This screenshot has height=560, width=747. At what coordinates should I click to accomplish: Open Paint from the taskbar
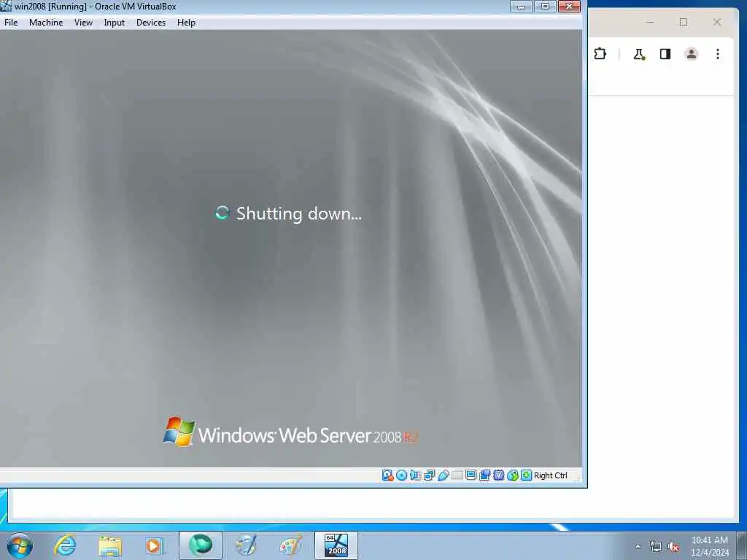coord(290,545)
